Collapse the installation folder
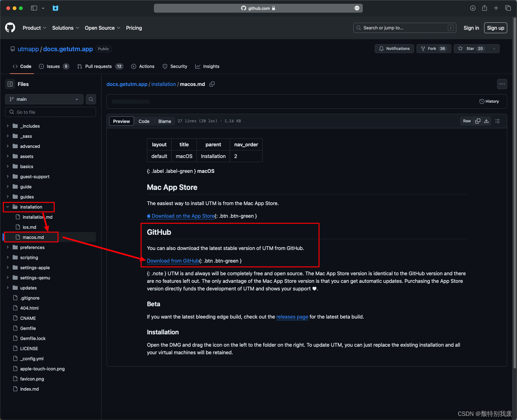This screenshot has width=517, height=420. point(8,207)
